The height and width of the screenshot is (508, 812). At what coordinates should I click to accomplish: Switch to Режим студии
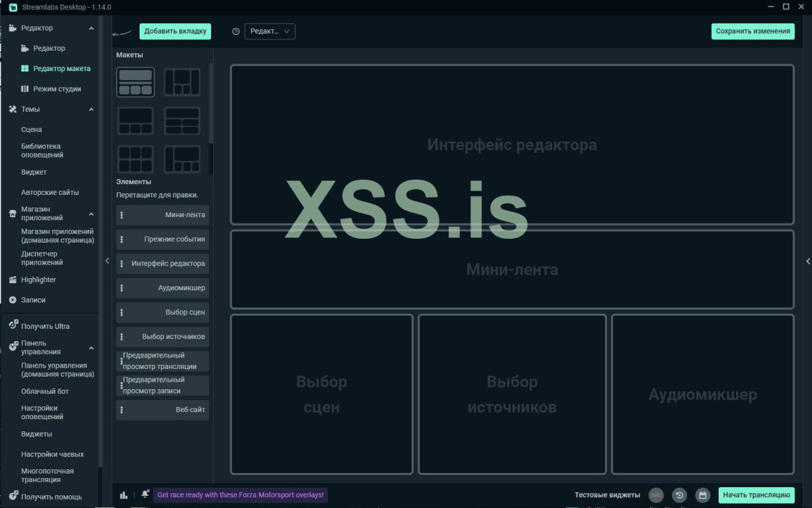pos(57,89)
